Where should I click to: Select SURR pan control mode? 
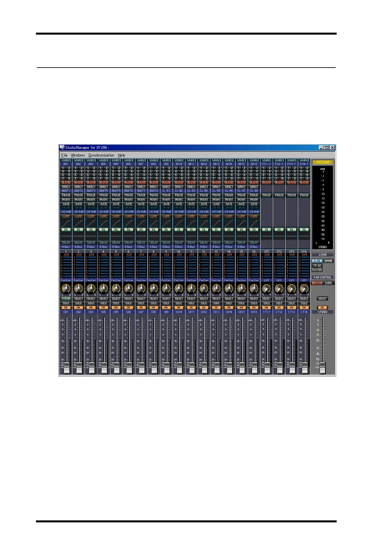[x=328, y=283]
